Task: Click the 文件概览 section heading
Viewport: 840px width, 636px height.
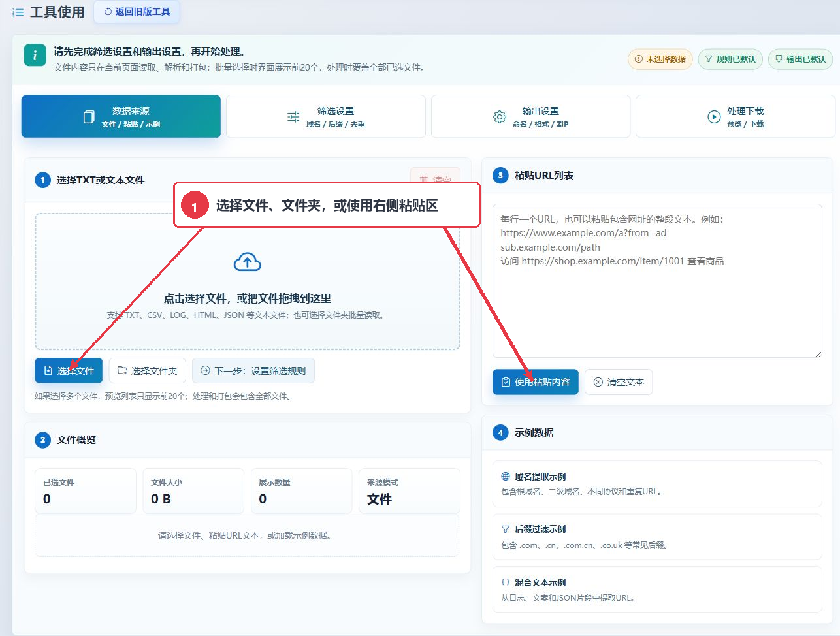Action: 76,439
